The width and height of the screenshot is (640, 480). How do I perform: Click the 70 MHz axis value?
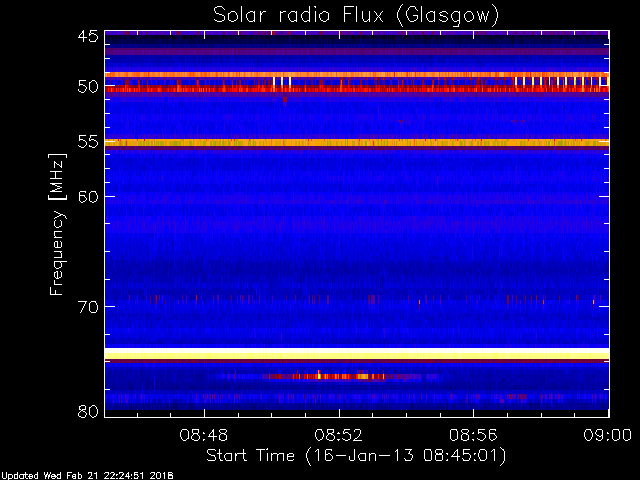88,307
